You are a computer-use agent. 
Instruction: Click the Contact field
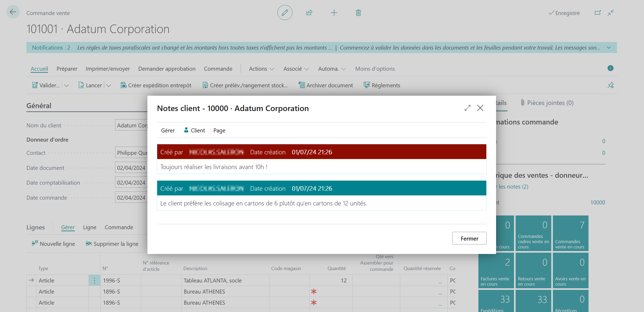point(131,153)
